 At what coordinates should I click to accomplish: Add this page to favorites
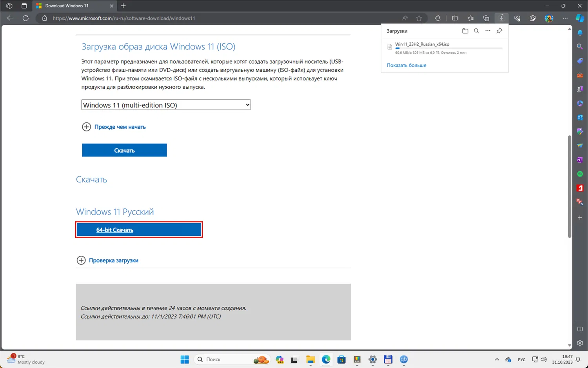click(419, 18)
